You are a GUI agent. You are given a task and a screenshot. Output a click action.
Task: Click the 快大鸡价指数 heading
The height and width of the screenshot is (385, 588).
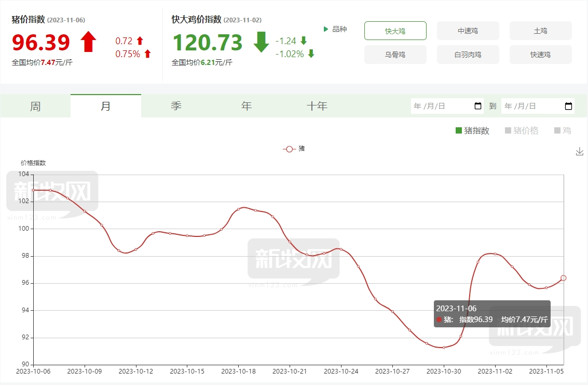pos(197,19)
